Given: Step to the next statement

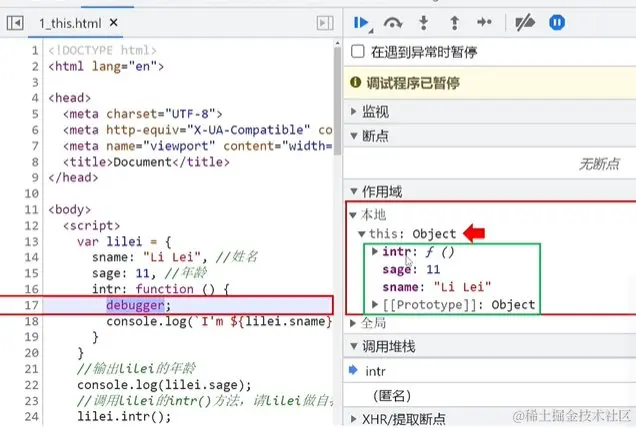Looking at the screenshot, I should coord(484,22).
